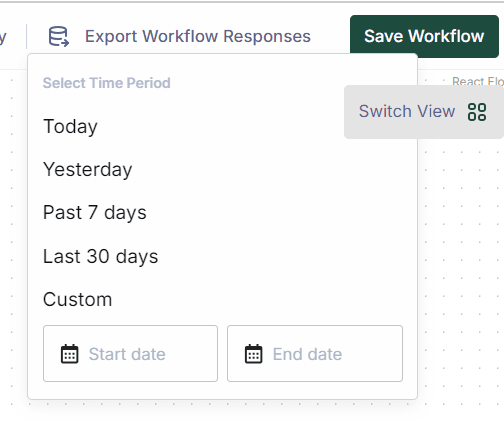The image size is (504, 421).
Task: Click the Save Workflow button
Action: pos(424,36)
